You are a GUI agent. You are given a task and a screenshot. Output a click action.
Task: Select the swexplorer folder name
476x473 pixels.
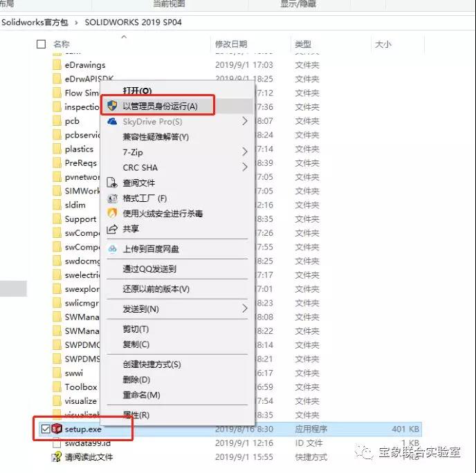point(82,289)
